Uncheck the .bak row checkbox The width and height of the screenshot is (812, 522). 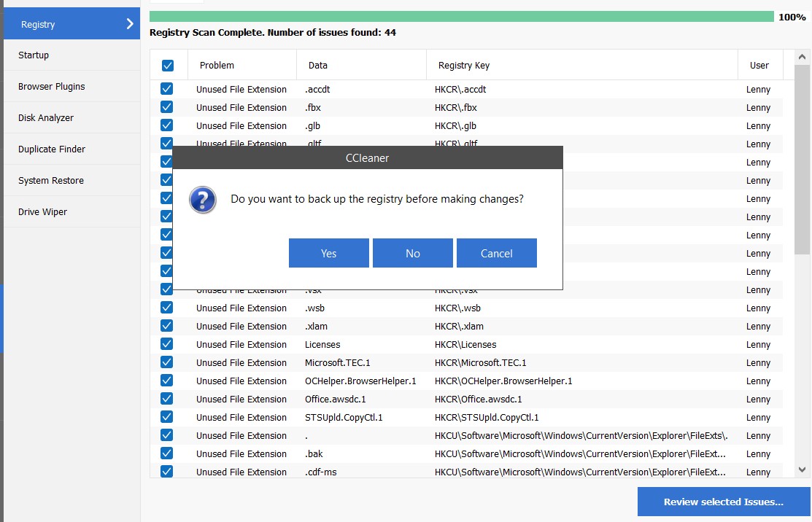(x=167, y=453)
